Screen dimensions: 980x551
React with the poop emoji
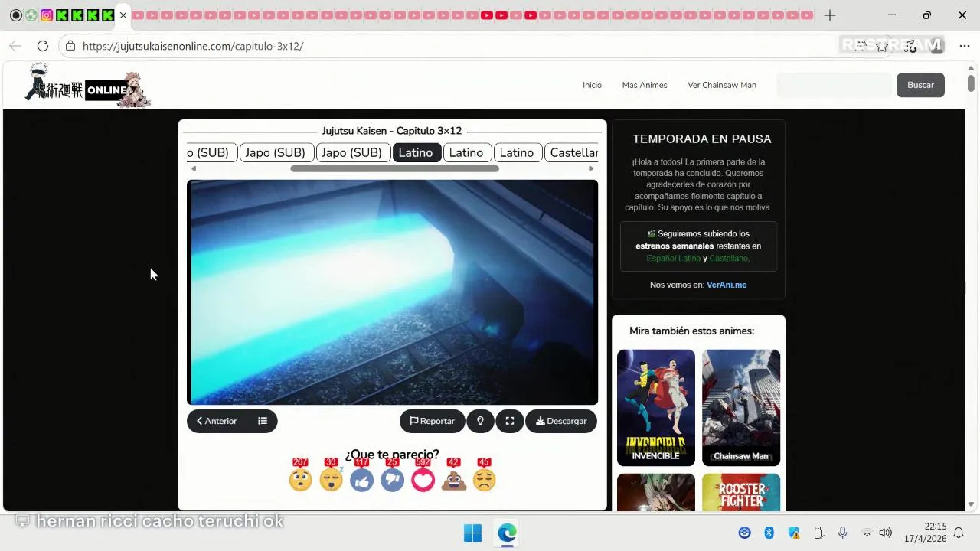point(453,480)
